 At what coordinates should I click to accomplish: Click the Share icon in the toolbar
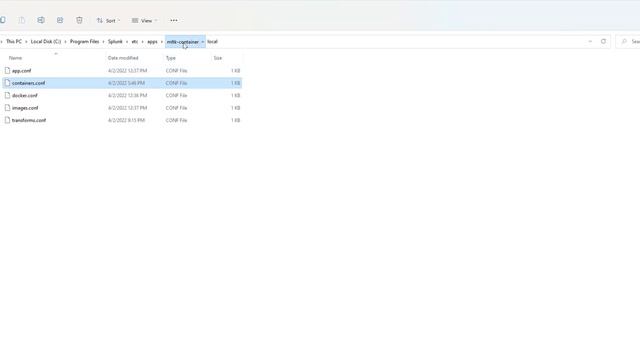coord(60,20)
